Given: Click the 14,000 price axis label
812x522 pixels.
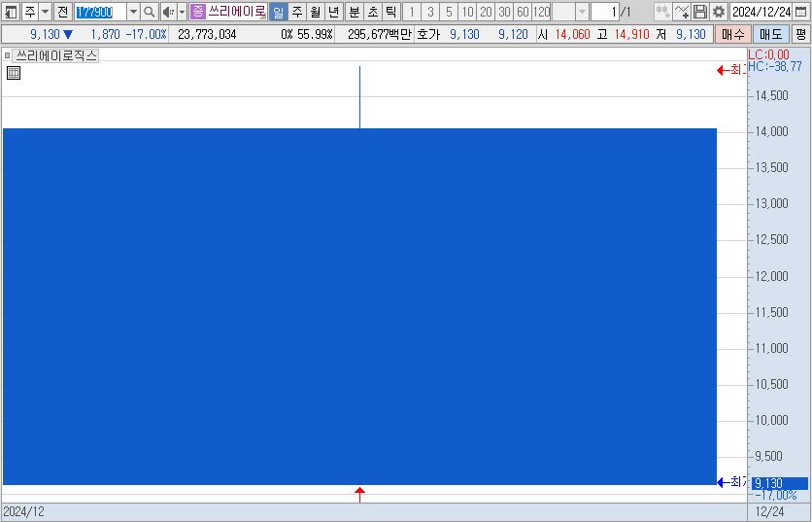Looking at the screenshot, I should [771, 131].
